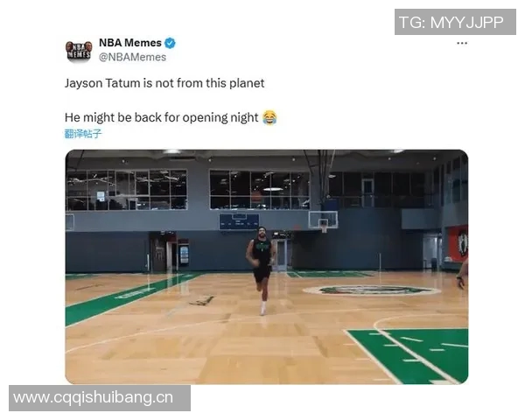Open the three-dot more options menu
The height and width of the screenshot is (420, 525).
(x=462, y=43)
